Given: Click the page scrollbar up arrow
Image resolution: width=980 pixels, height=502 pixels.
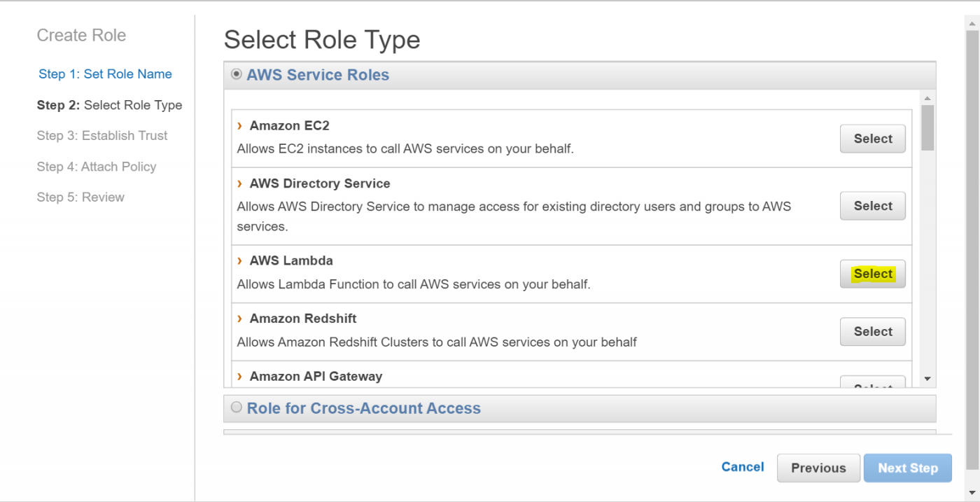Looking at the screenshot, I should [972, 25].
